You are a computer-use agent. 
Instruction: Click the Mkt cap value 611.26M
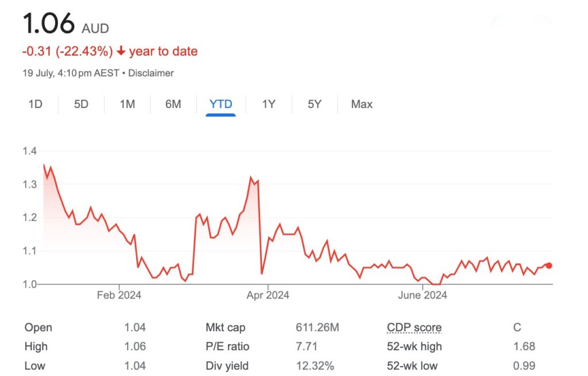317,328
